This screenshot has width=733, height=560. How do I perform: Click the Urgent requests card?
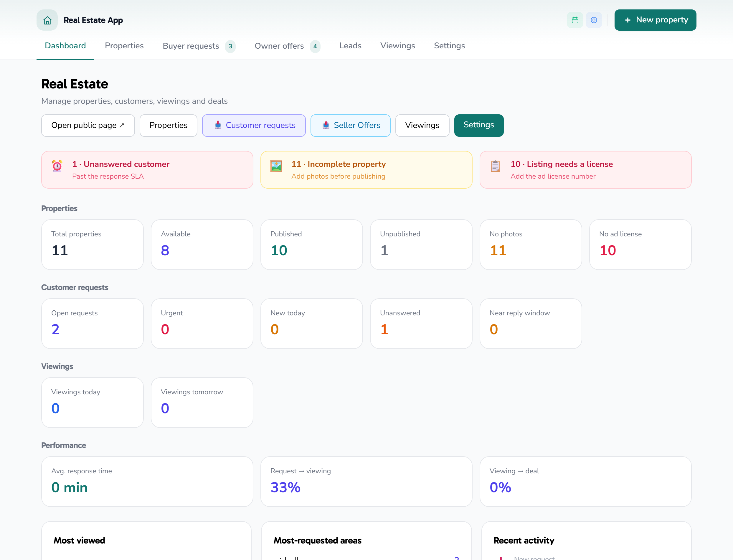click(x=202, y=324)
